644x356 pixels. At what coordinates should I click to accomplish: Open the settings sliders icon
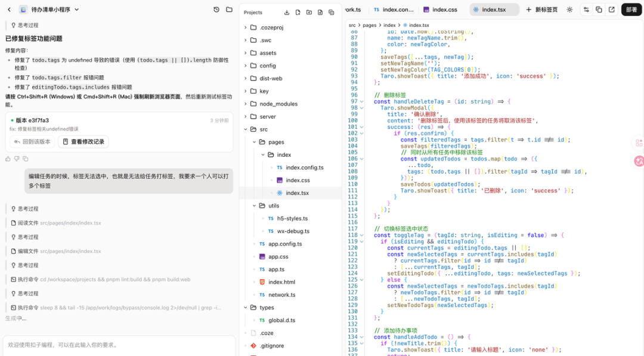tap(586, 10)
